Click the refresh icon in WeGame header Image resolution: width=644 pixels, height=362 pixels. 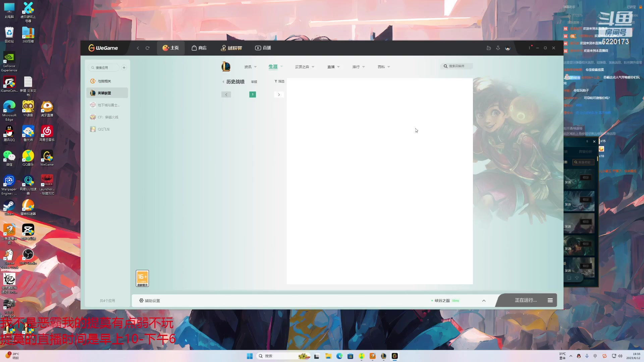[x=147, y=48]
